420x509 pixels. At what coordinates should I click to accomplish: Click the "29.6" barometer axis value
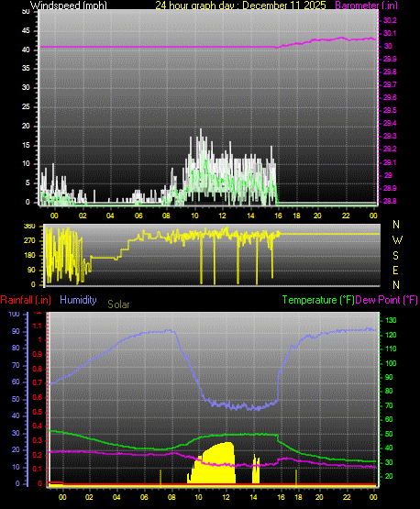[390, 98]
